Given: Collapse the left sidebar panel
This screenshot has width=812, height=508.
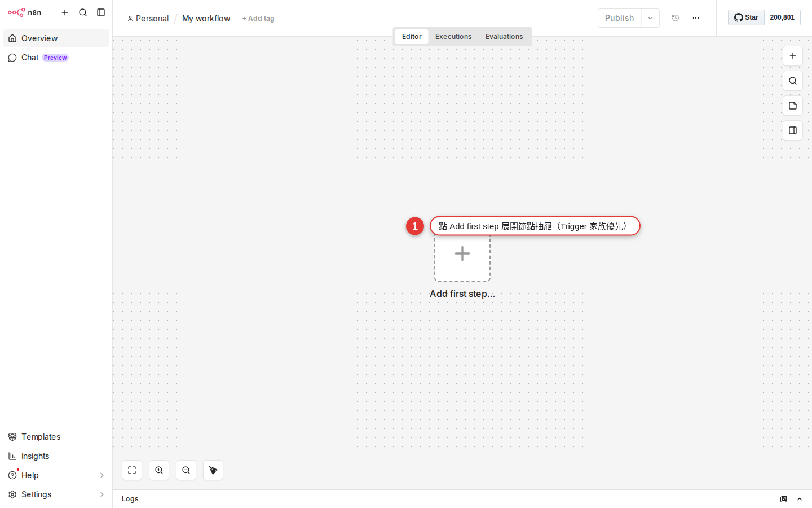Looking at the screenshot, I should click(x=101, y=12).
